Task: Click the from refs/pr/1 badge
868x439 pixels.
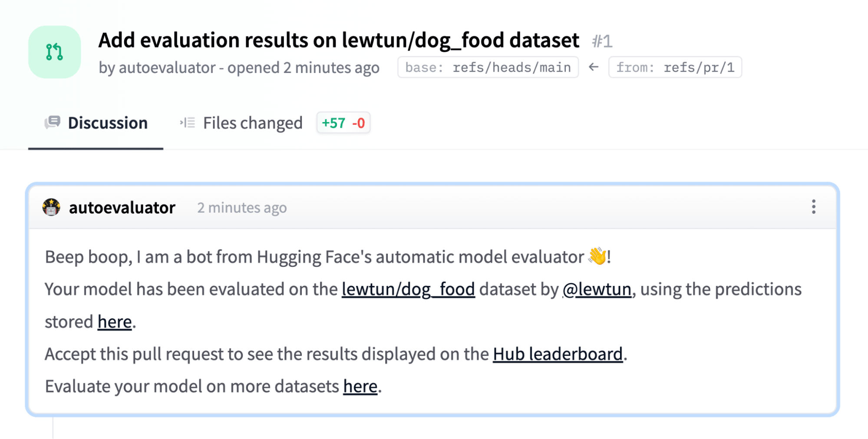Action: (676, 67)
